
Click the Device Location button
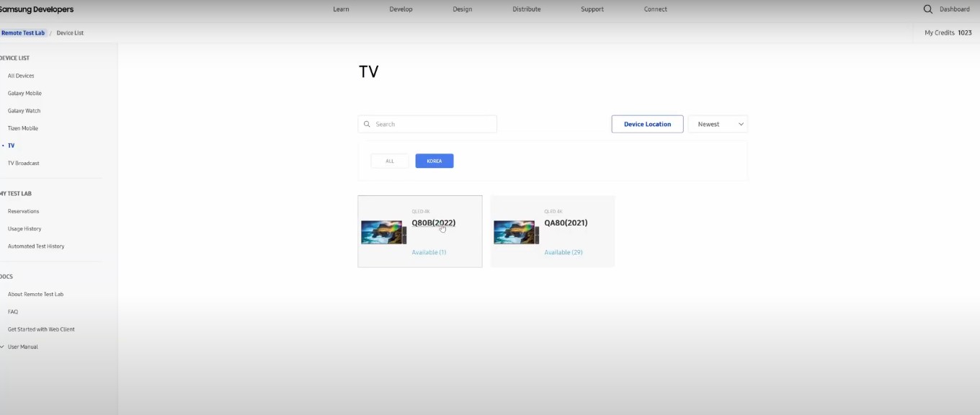click(647, 124)
